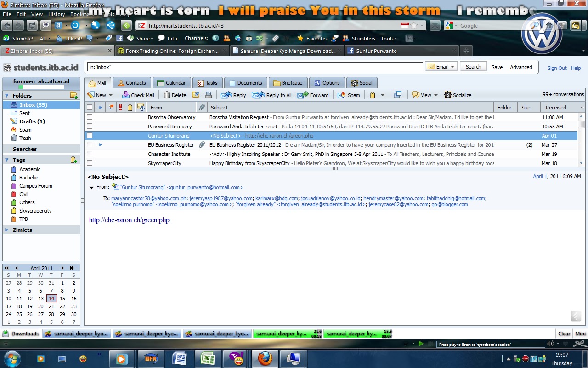Toggle the select-all checkbox in list header
The image size is (588, 368).
[x=90, y=108]
